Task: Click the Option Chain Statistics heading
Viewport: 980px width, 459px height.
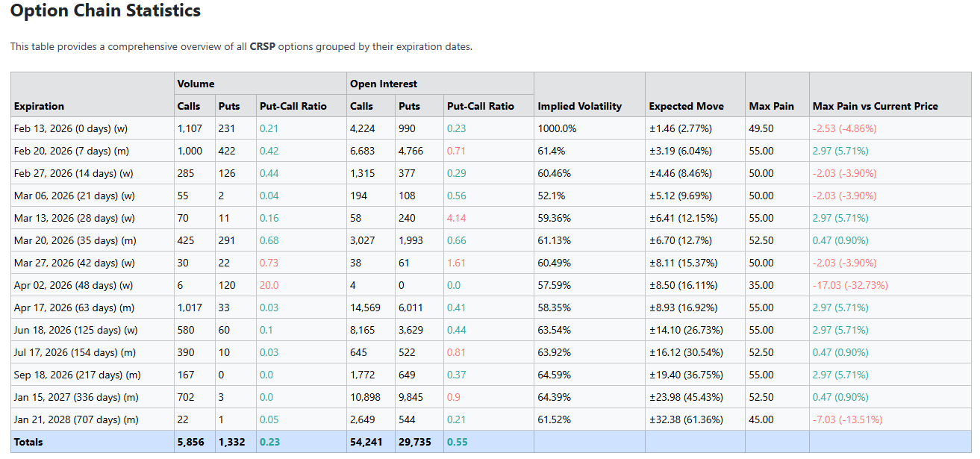Action: (x=105, y=11)
